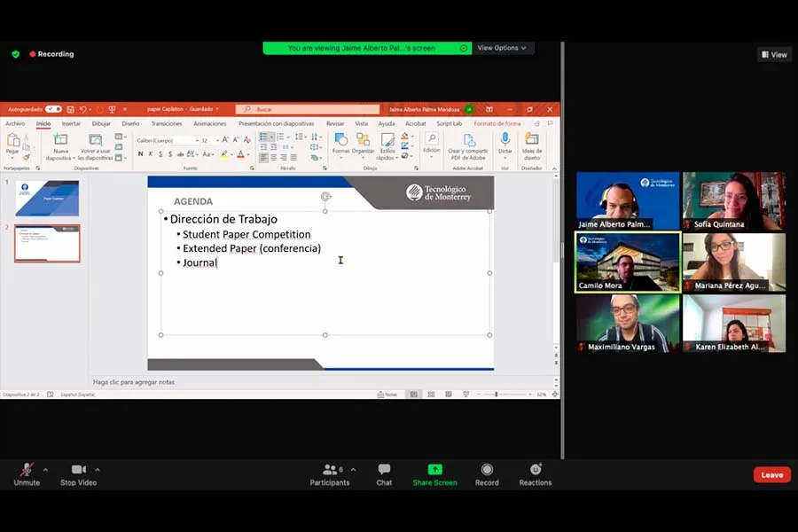Screen dimensions: 798x532
Task: Open the Reactions menu
Action: [x=535, y=473]
